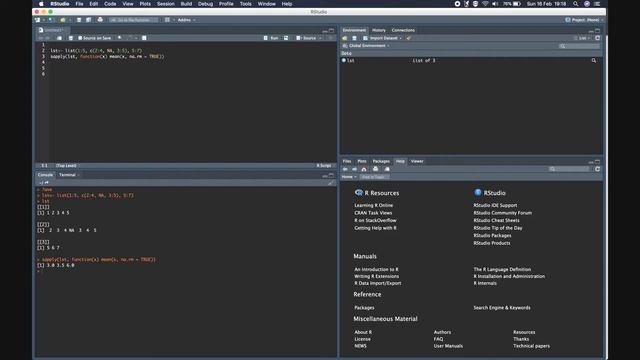Print the help topic with the printer icon
The width and height of the screenshot is (640, 360).
point(376,169)
